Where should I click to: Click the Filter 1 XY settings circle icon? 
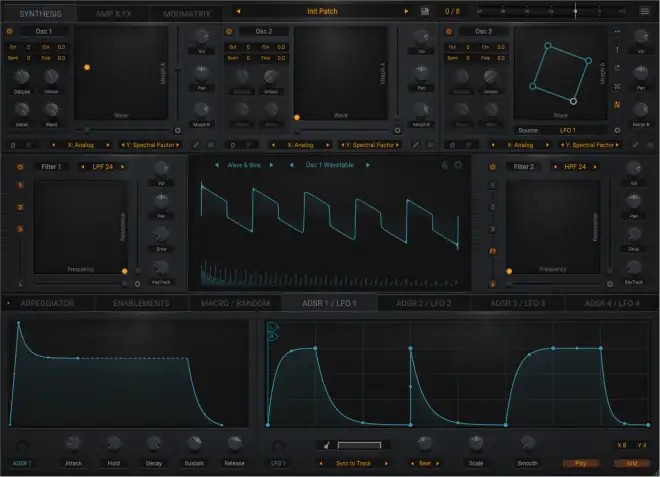pos(137,284)
